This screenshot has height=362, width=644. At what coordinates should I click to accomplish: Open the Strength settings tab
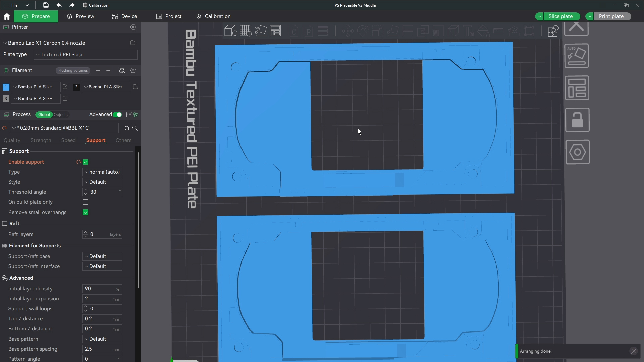click(41, 140)
